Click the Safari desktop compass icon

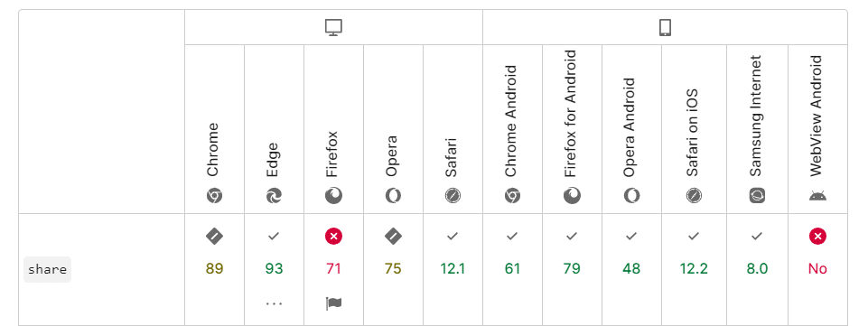pyautogui.click(x=453, y=195)
